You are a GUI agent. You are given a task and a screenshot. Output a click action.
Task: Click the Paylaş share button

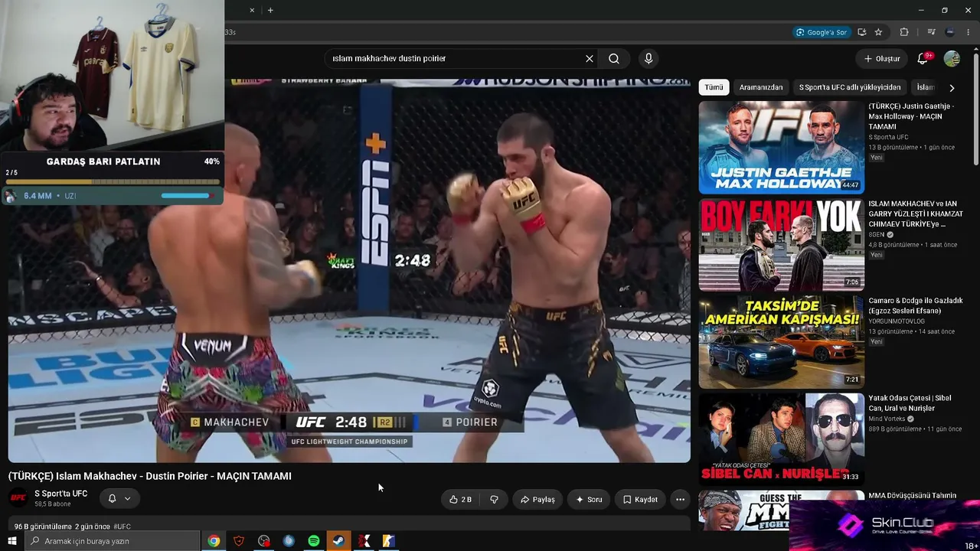tap(537, 500)
